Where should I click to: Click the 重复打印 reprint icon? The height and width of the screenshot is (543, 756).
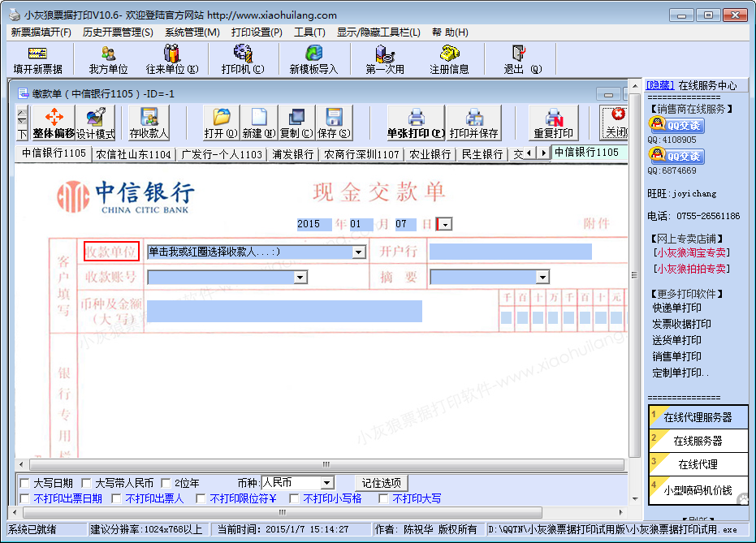(x=554, y=123)
